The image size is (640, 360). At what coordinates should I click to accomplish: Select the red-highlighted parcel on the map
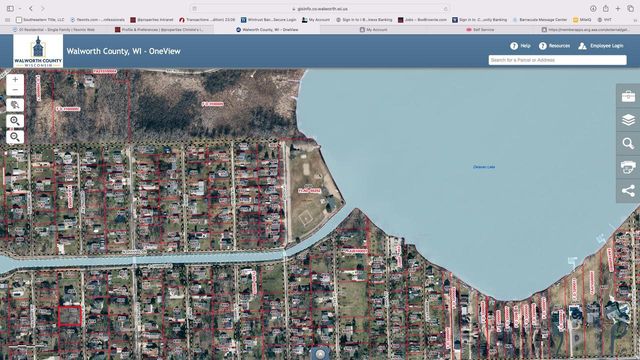tap(70, 316)
